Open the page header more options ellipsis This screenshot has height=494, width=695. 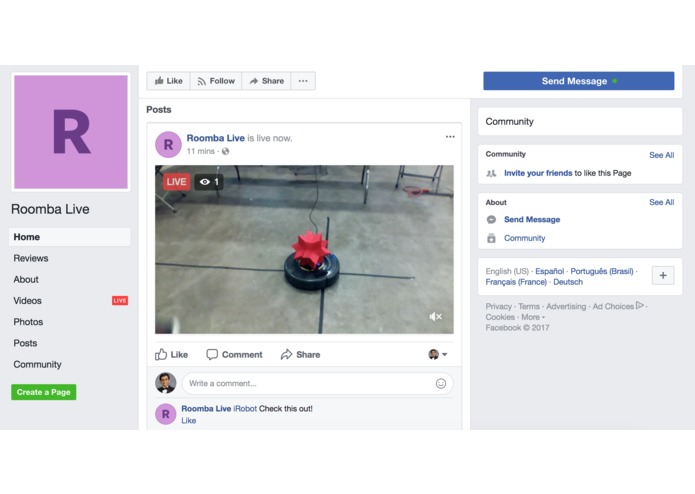303,81
